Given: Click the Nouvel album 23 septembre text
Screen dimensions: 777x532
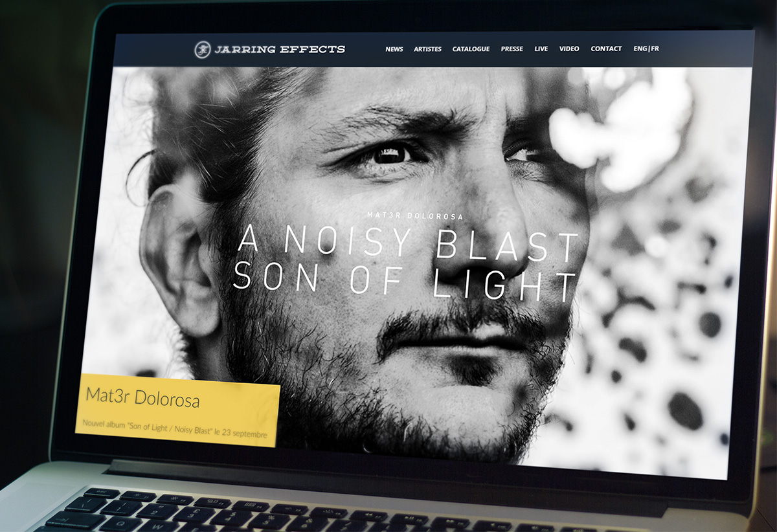Looking at the screenshot, I should [175, 429].
